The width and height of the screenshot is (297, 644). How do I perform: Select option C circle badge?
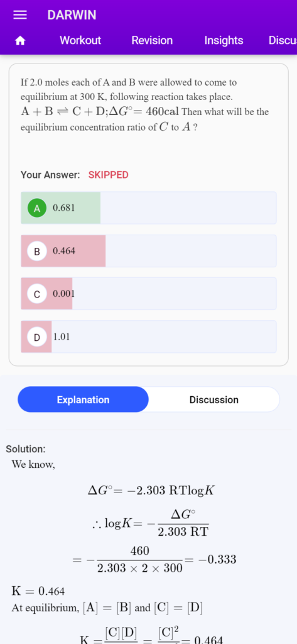point(37,294)
